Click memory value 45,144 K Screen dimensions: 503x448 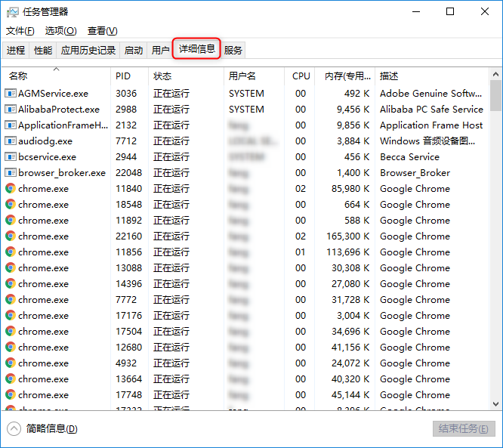coord(350,395)
